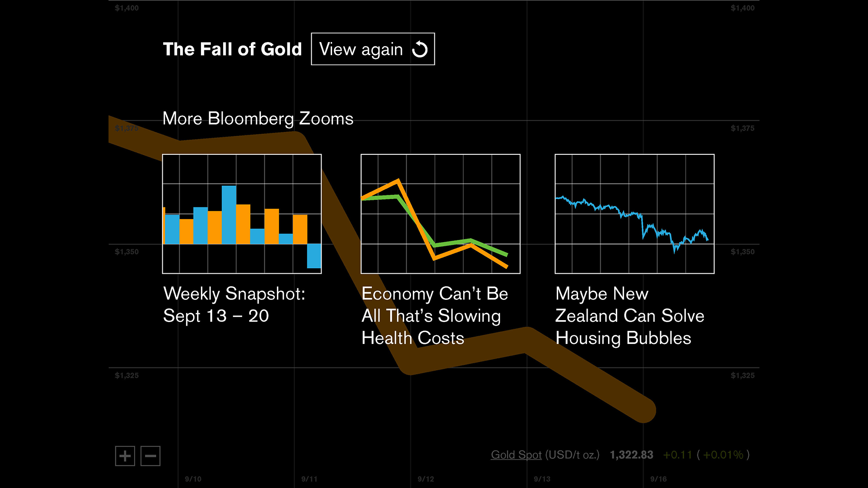Click the More Bloomberg Zooms heading
This screenshot has width=868, height=488.
click(x=258, y=118)
